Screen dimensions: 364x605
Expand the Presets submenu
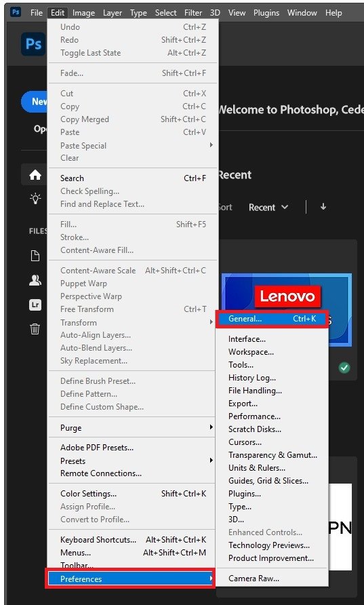[132, 461]
